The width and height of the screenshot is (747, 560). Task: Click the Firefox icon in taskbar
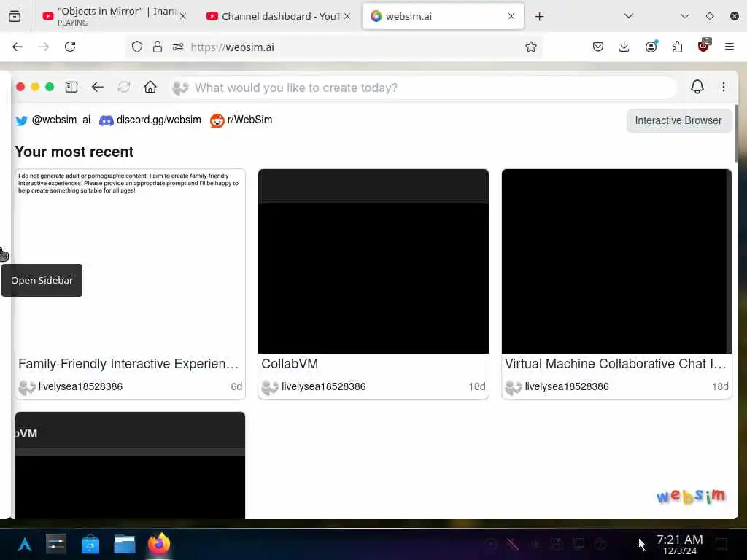click(x=158, y=543)
